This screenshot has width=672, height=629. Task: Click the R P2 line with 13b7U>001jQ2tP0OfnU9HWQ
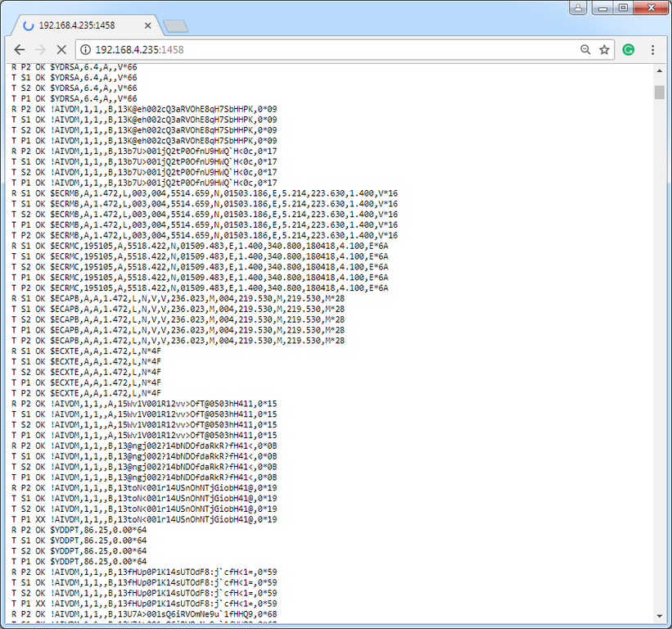(x=144, y=151)
